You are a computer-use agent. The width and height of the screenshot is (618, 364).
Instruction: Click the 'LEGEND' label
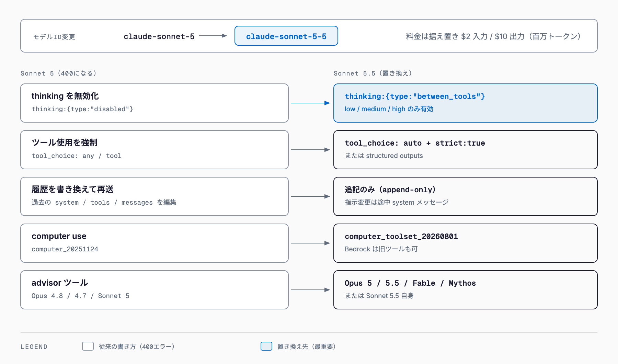34,347
